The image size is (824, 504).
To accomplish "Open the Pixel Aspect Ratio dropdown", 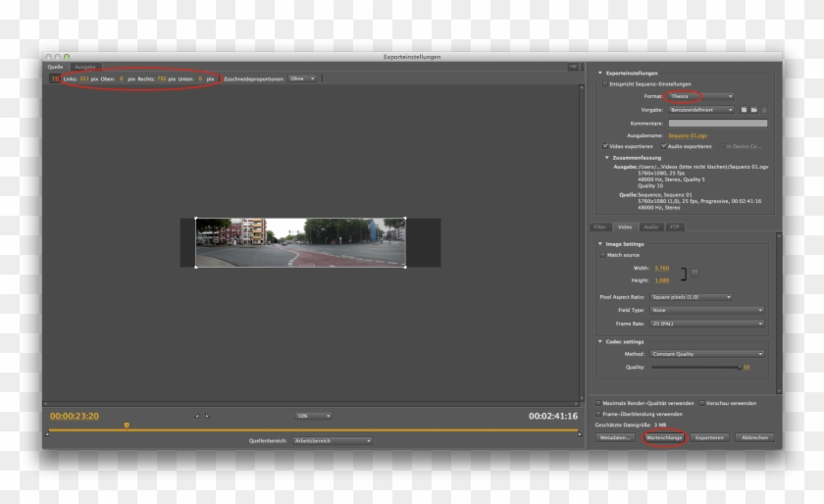I will 691,297.
